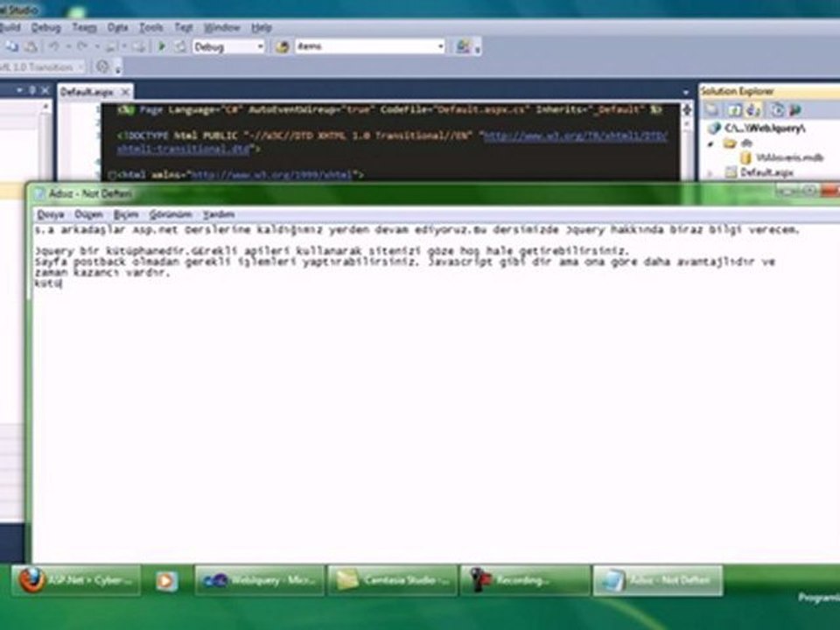
Task: Open the Window menu in Visual Studio
Action: (221, 27)
